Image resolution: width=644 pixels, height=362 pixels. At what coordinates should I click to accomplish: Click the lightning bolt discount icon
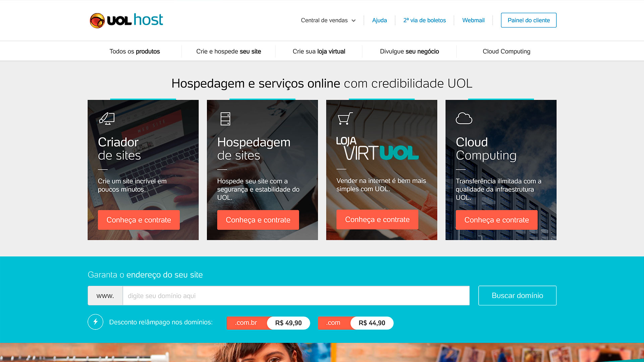[96, 322]
